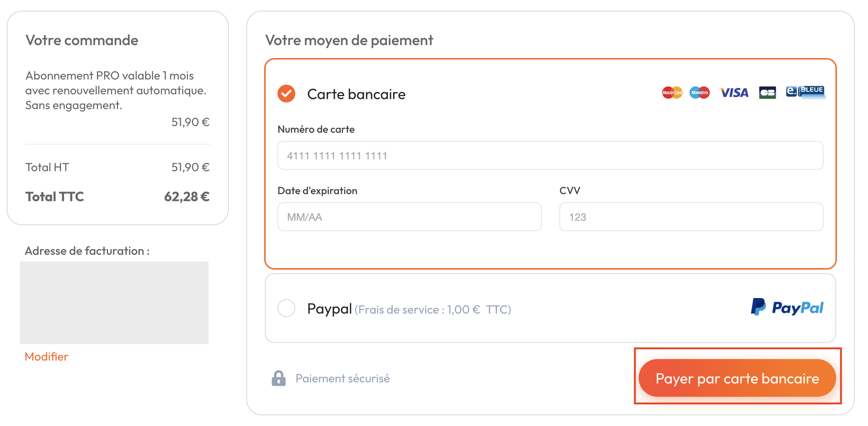Click the e-Carte Bleue logo
Image resolution: width=868 pixels, height=426 pixels.
click(x=805, y=92)
